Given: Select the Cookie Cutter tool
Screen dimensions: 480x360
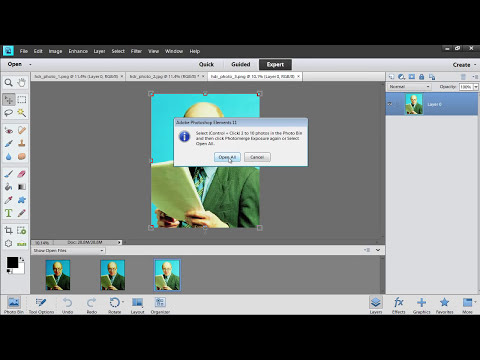Looking at the screenshot, I should (x=9, y=243).
